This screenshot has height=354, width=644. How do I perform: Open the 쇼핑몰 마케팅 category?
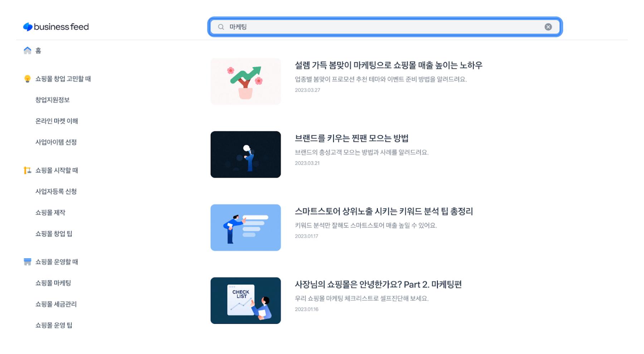click(53, 283)
